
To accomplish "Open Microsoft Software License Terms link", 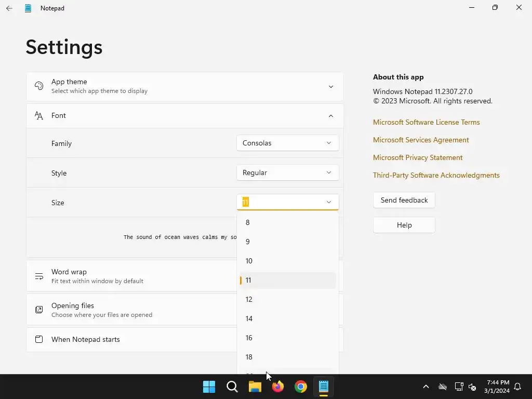I will [x=426, y=122].
